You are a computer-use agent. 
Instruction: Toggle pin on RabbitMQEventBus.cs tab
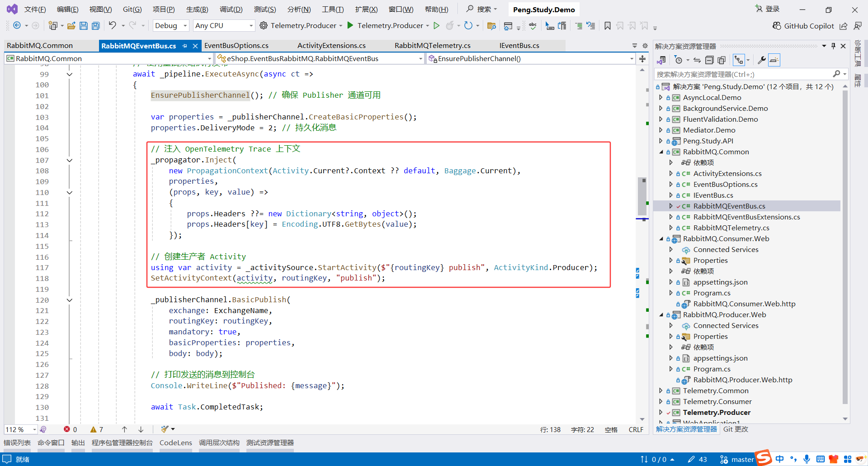pyautogui.click(x=185, y=46)
